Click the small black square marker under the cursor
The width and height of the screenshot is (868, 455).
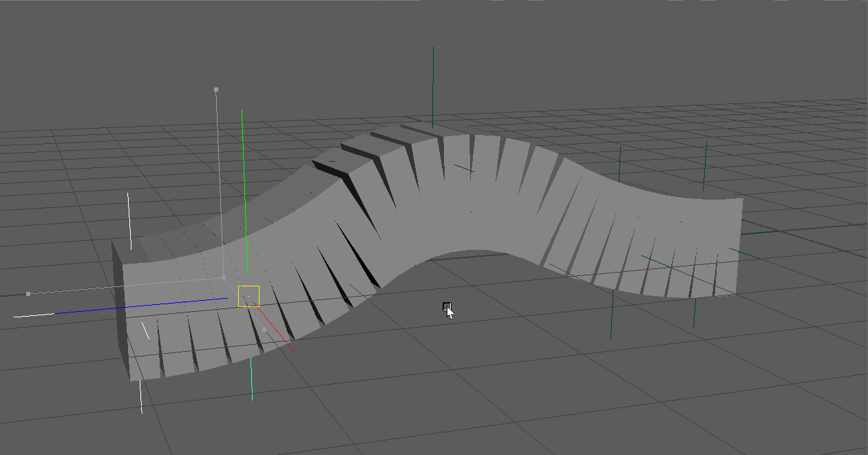[447, 306]
